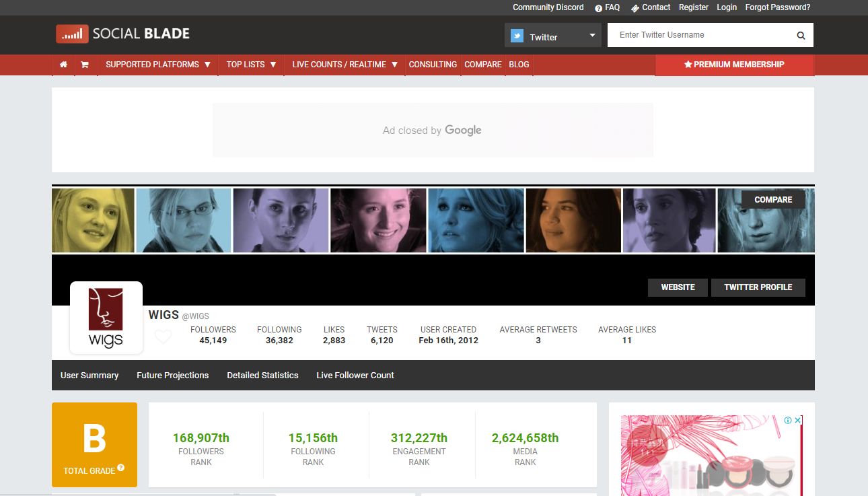Screen dimensions: 868x496
Task: Go to the home icon in navbar
Action: pyautogui.click(x=63, y=65)
